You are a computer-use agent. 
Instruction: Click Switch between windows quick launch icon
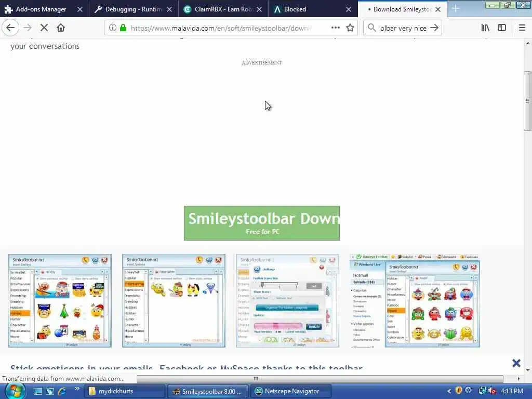point(50,391)
